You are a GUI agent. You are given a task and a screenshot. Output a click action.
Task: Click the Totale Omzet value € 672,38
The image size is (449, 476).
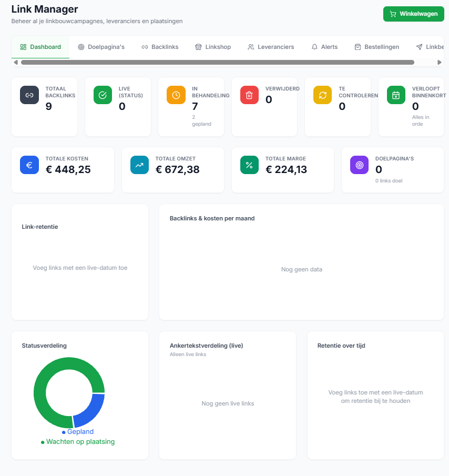click(178, 169)
